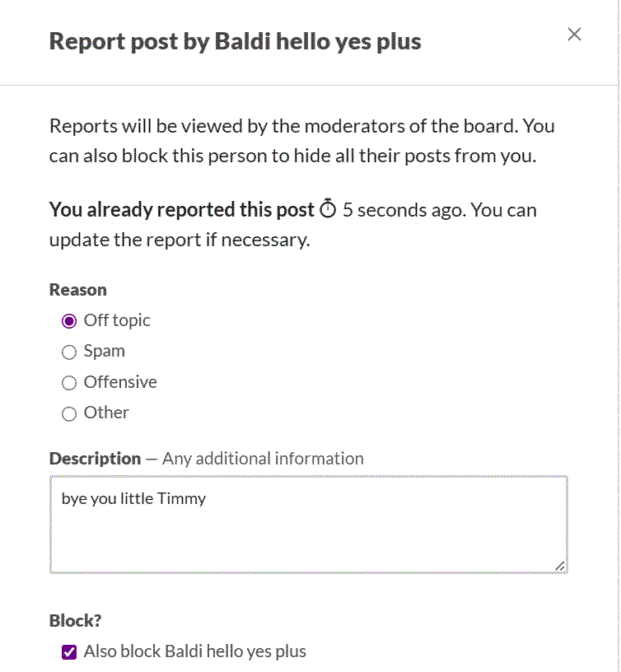Viewport: 621px width, 672px height.
Task: Choose Spam as the report reason
Action: pos(69,352)
